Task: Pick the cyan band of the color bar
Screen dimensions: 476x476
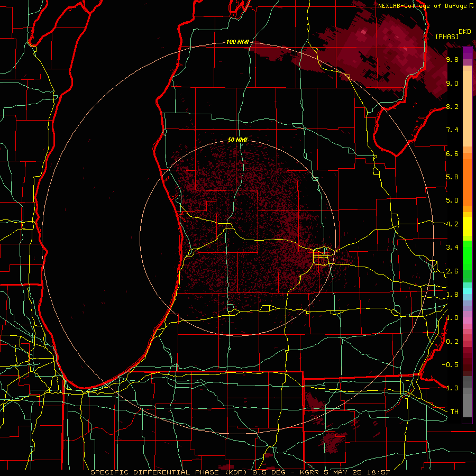Action: pyautogui.click(x=467, y=291)
